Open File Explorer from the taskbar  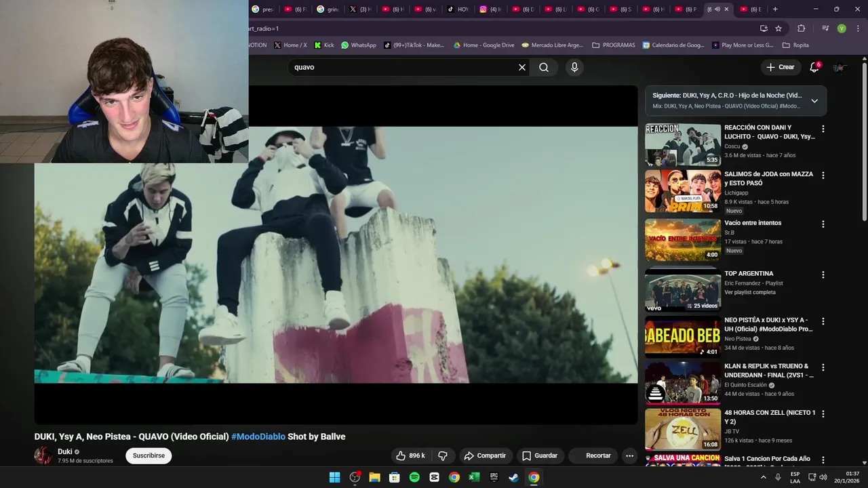point(374,477)
